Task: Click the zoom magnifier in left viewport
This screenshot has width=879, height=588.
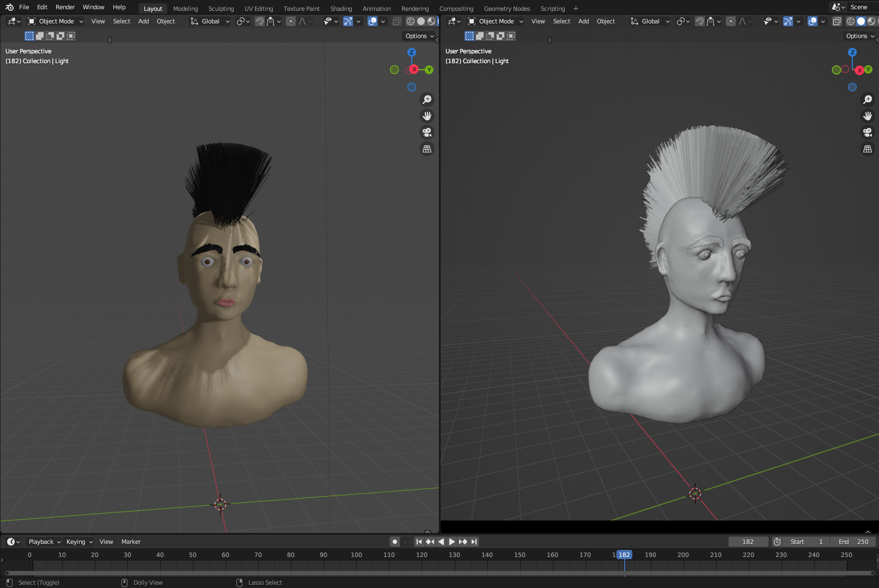Action: (427, 100)
